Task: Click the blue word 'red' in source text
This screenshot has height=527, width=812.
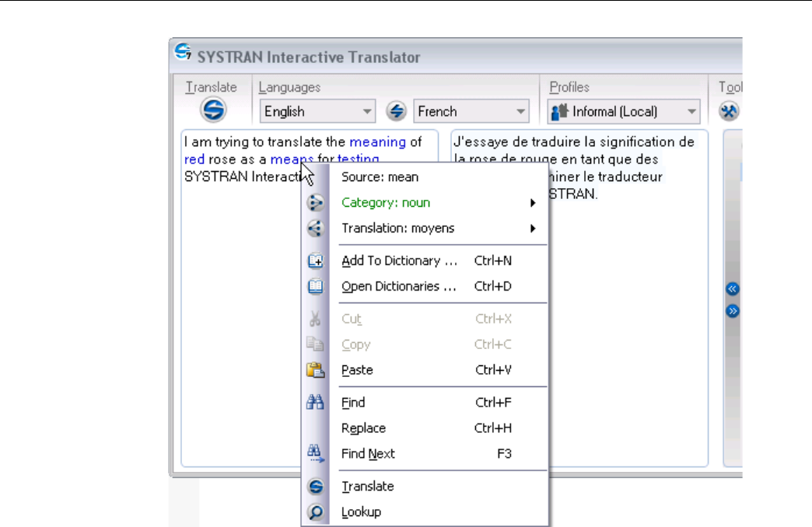Action: tap(194, 159)
